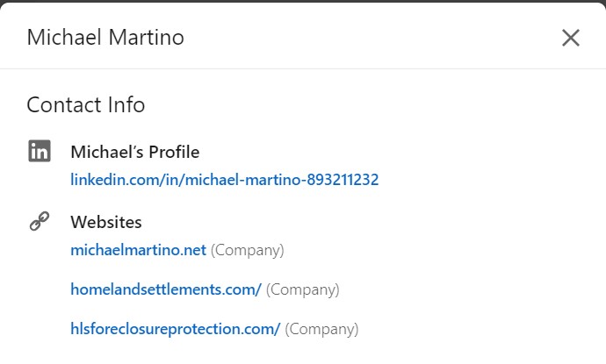Click the LinkedIn logo icon

40,151
